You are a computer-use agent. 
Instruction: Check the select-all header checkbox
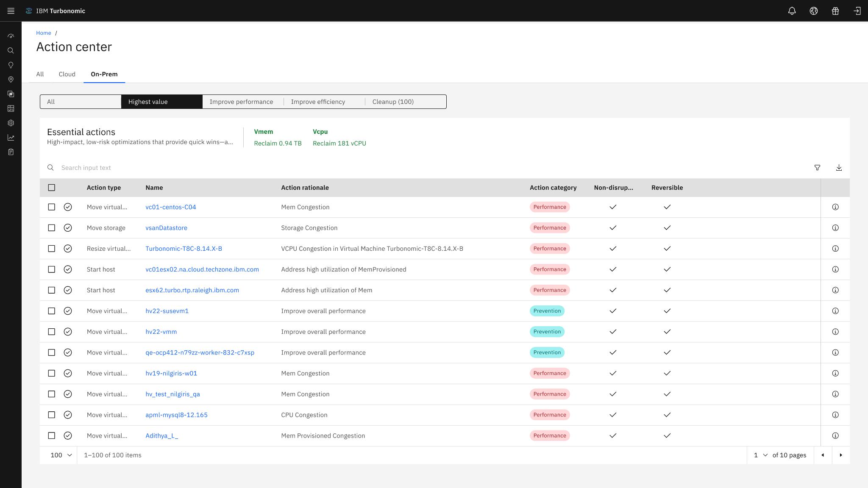pos(52,188)
